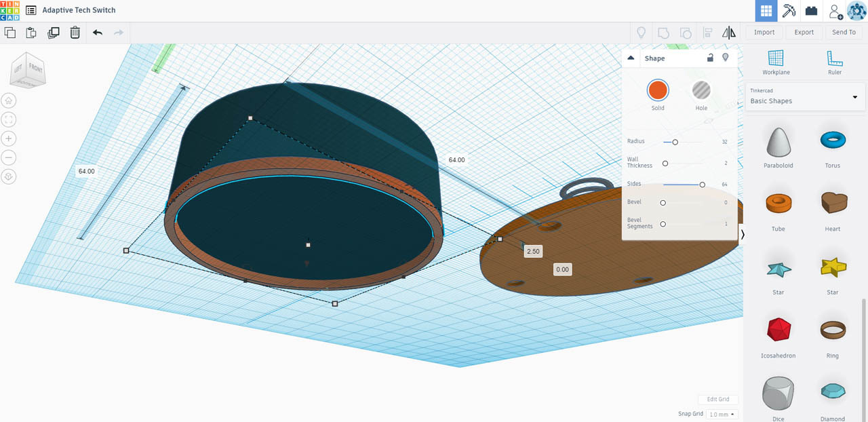
Task: Open the Align tool
Action: [x=707, y=32]
